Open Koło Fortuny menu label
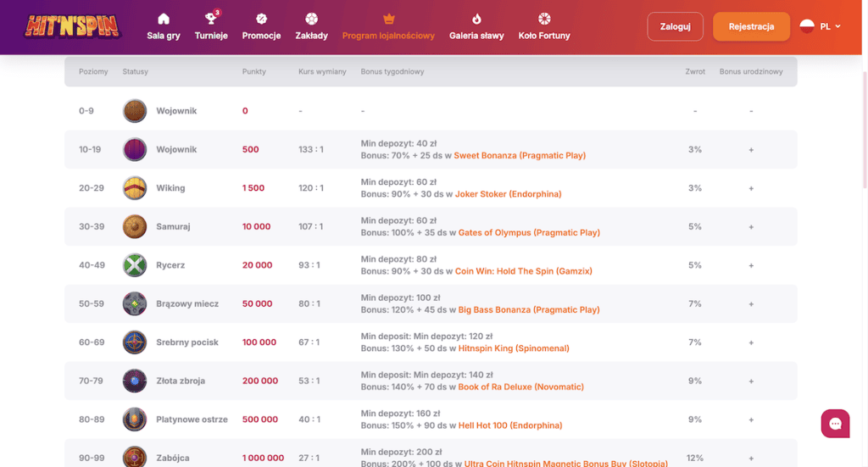The width and height of the screenshot is (868, 467). [x=544, y=36]
